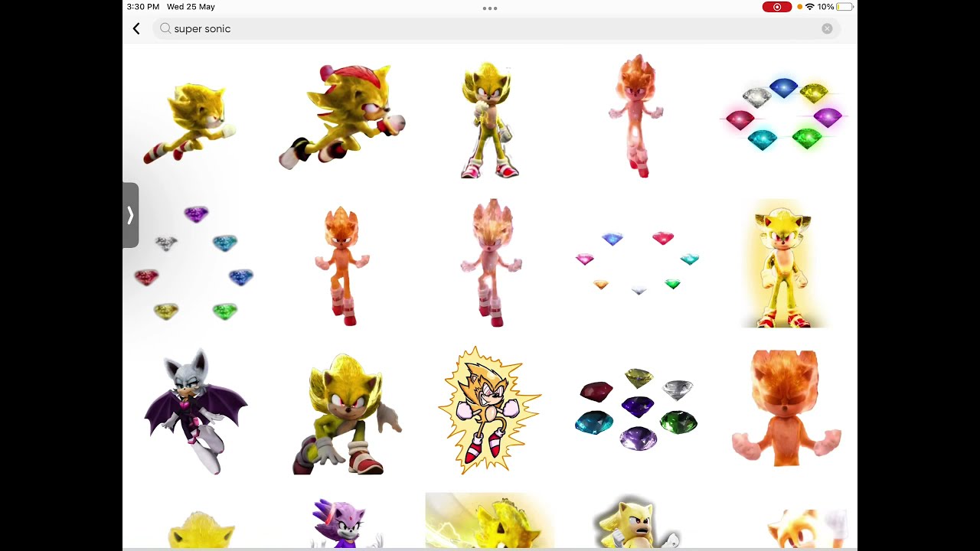This screenshot has height=551, width=980.
Task: Select the Rouge the Bat sticker
Action: pos(196,411)
